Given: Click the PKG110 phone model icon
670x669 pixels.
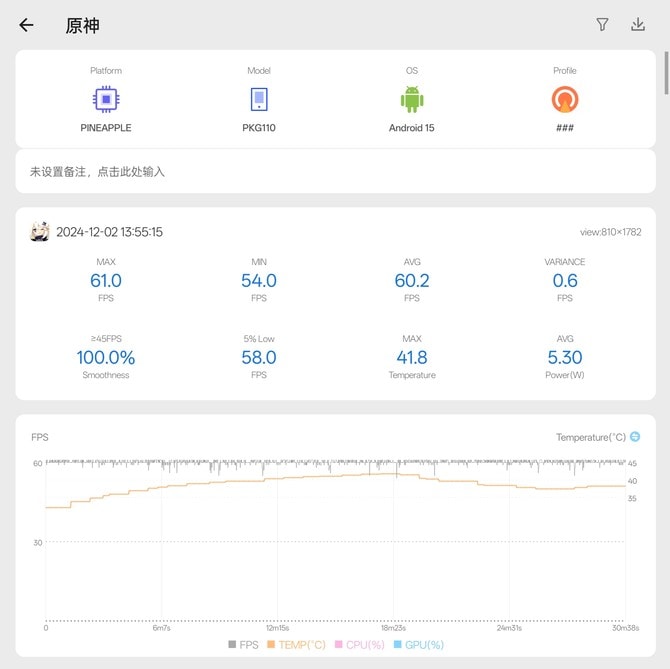Looking at the screenshot, I should pos(259,99).
